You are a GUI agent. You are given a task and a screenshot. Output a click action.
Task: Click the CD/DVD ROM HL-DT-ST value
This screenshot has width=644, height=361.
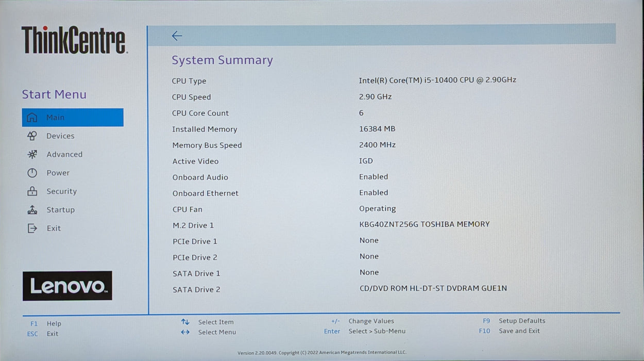(x=433, y=288)
